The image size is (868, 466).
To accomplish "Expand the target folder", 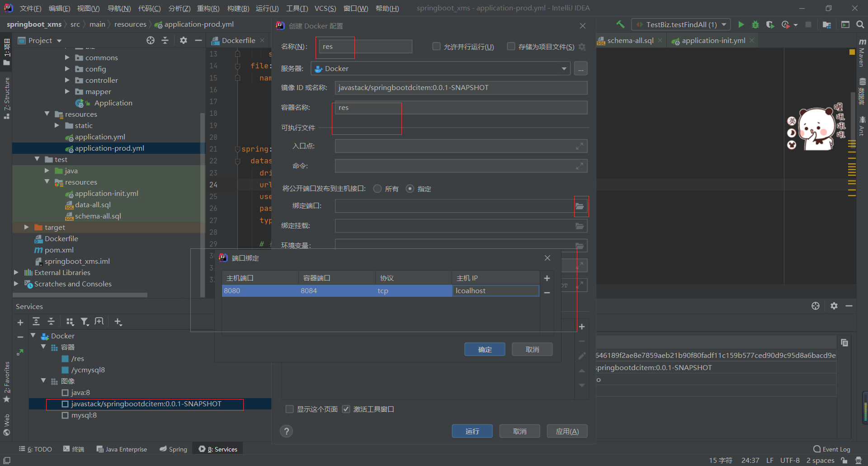I will 26,227.
